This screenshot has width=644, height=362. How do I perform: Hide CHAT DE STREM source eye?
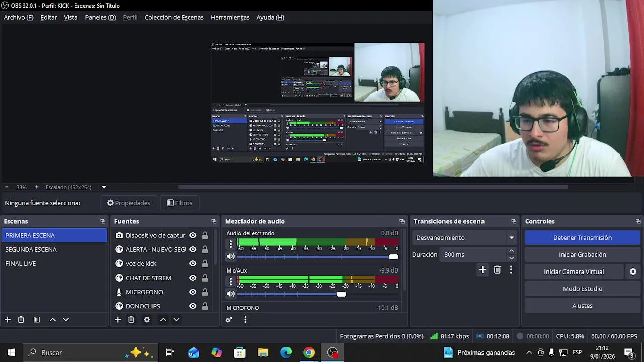pyautogui.click(x=193, y=278)
